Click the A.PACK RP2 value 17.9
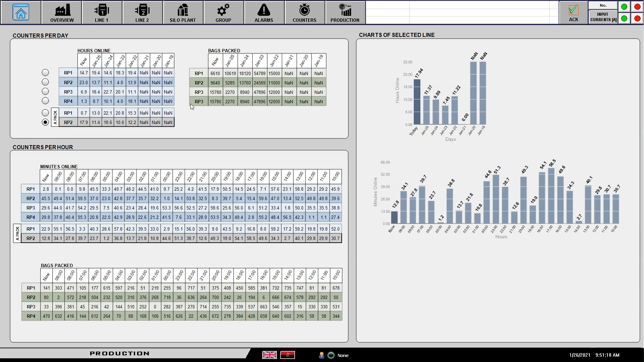Image resolution: width=644 pixels, height=362 pixels. pos(83,122)
